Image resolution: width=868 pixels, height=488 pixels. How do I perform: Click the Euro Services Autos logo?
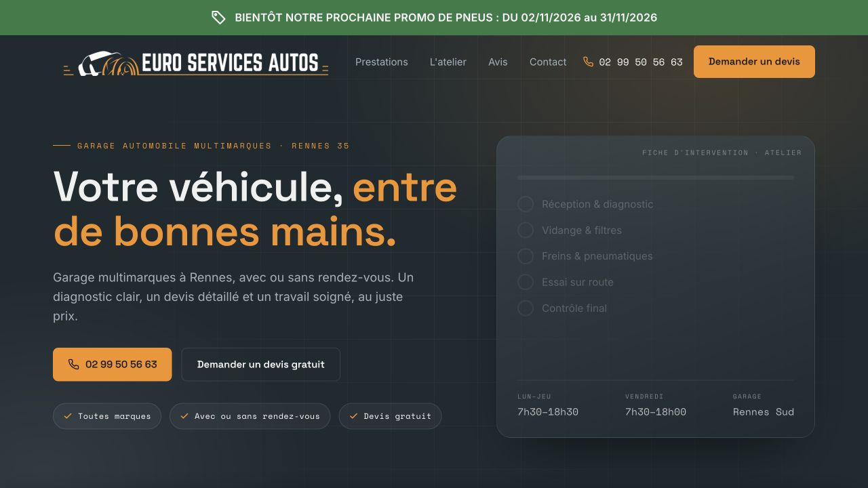pos(196,63)
